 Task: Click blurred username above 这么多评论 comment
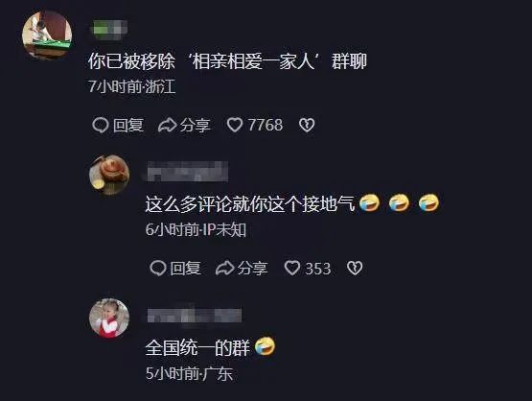click(x=188, y=172)
